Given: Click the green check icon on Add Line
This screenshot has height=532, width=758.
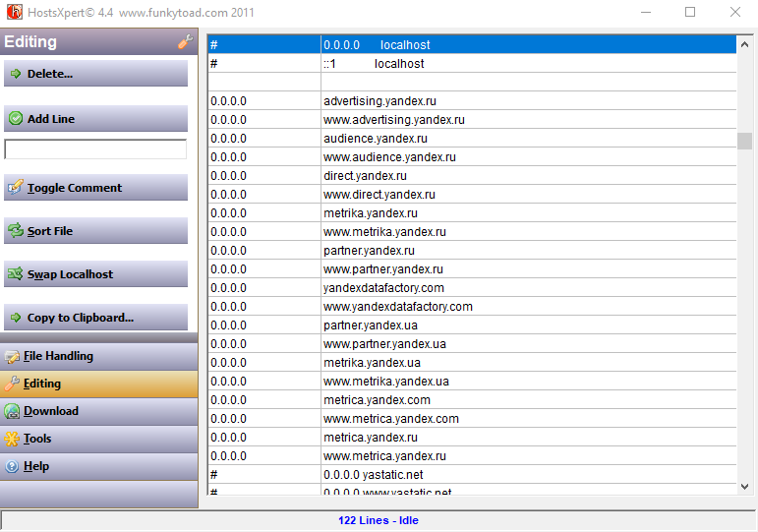Looking at the screenshot, I should coord(16,118).
